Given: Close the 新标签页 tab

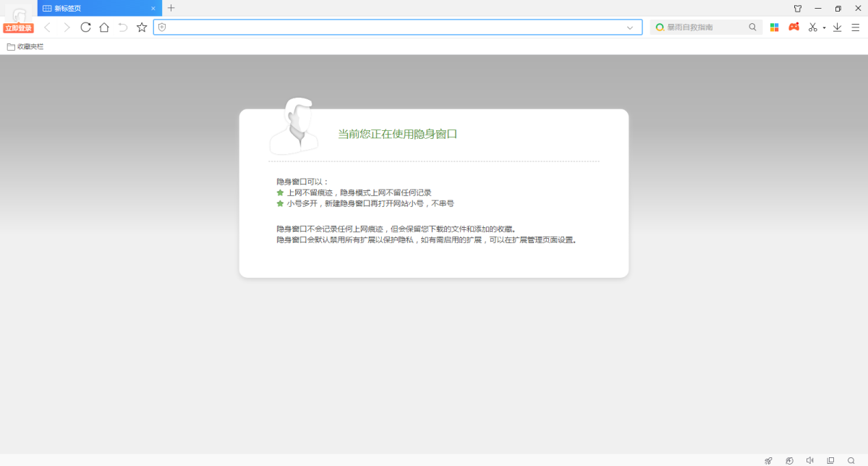Looking at the screenshot, I should pos(153,9).
